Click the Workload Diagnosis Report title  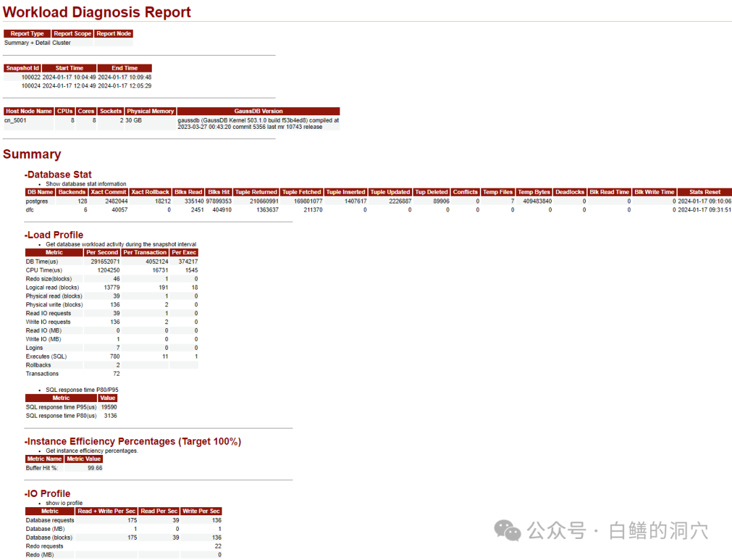point(97,12)
